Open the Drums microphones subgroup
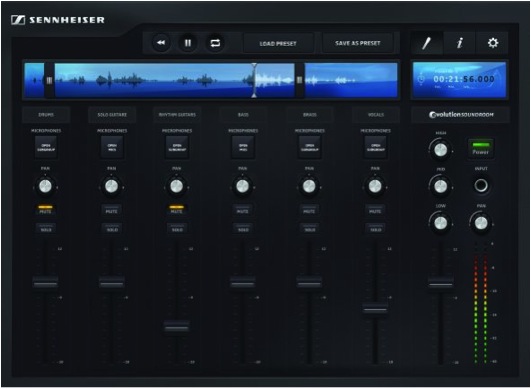 tap(46, 147)
